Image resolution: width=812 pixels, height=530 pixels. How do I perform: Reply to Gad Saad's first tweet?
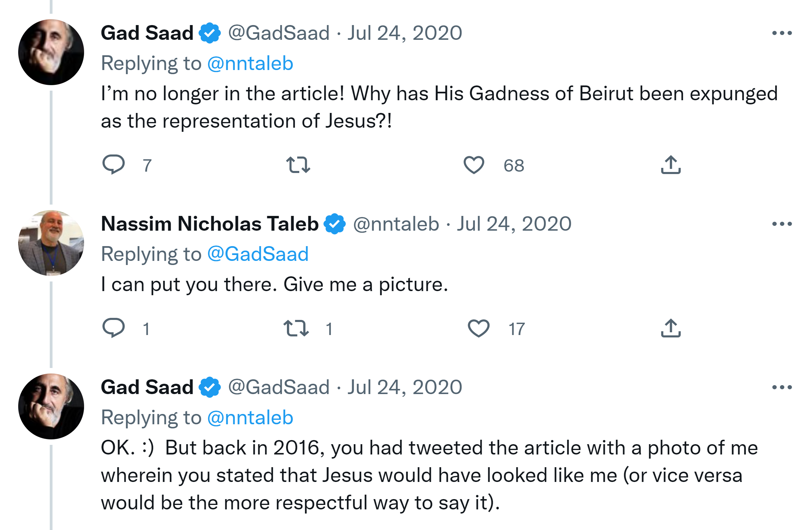point(114,164)
